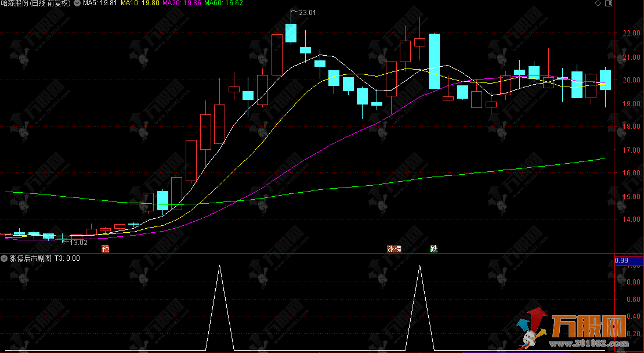The width and height of the screenshot is (644, 353).
Task: Click the diamond icon at top right
Action: click(x=598, y=3)
